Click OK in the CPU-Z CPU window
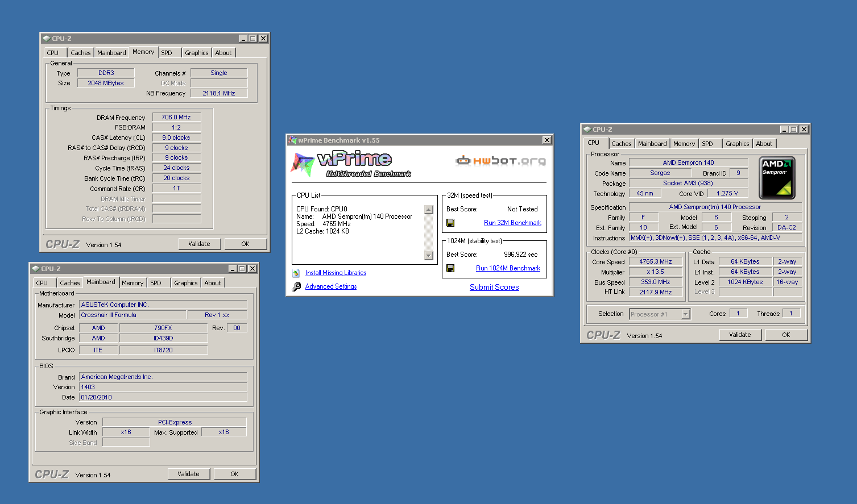Screen dimensions: 857x504 click(x=786, y=335)
